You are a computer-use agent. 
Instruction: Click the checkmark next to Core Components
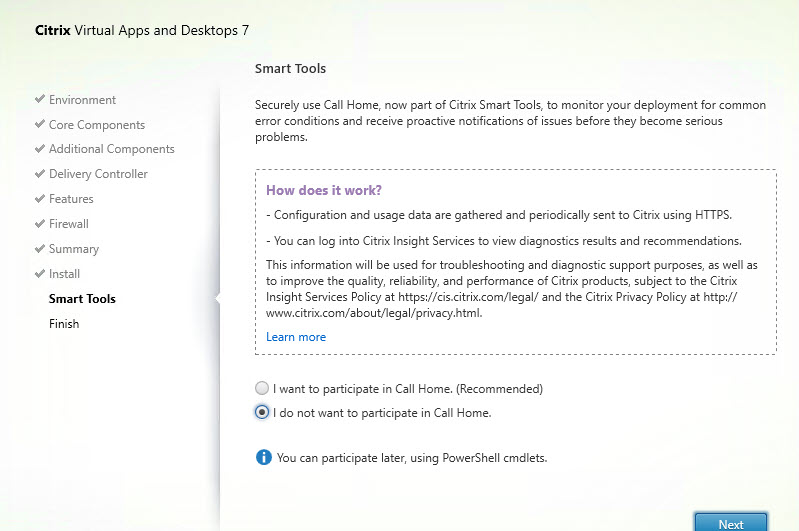pos(39,125)
